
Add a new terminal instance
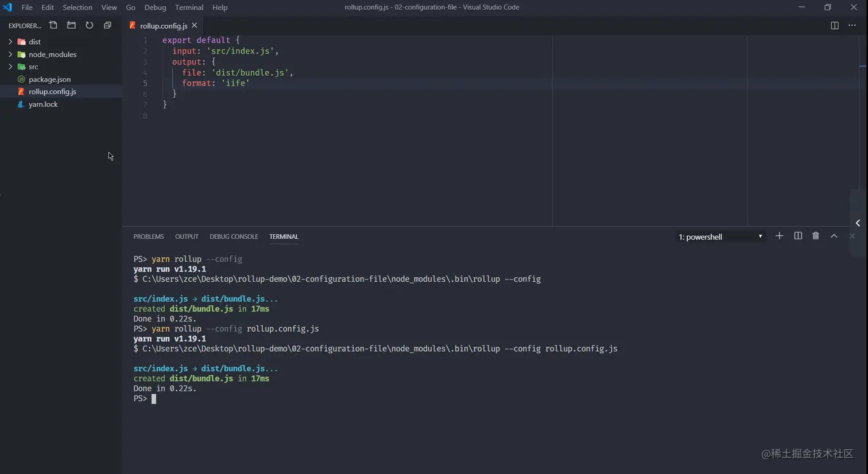(x=779, y=236)
